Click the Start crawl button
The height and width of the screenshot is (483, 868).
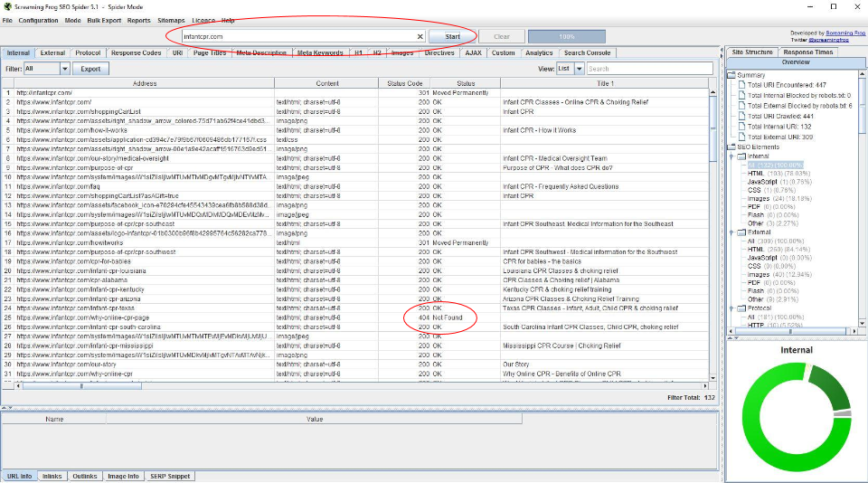pos(452,36)
